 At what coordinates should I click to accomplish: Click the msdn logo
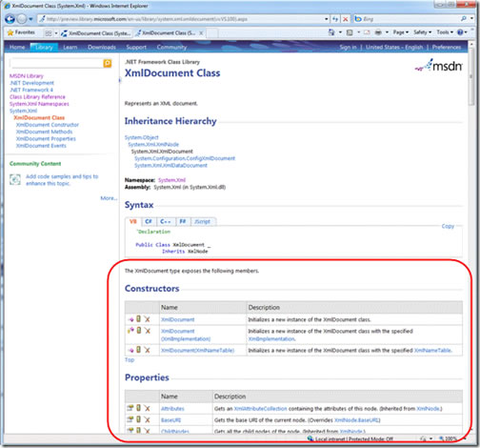[x=439, y=66]
